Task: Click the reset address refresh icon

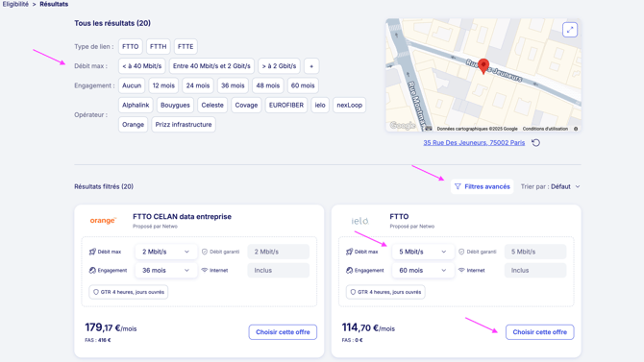Action: click(x=535, y=143)
